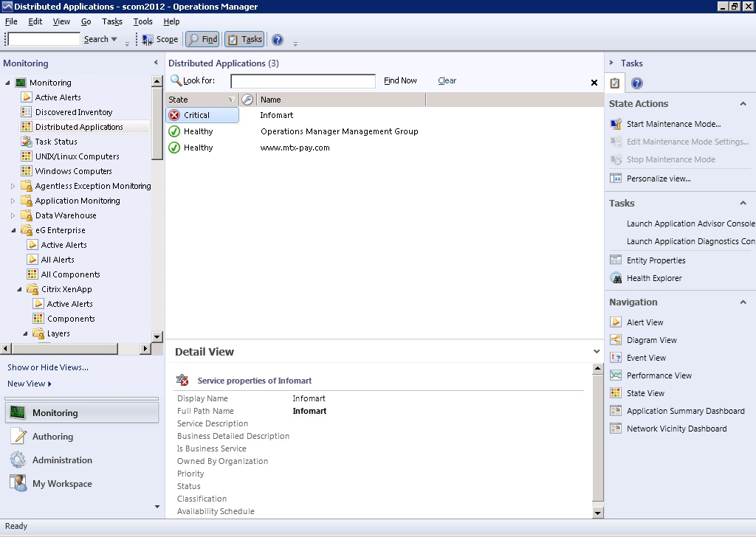
Task: Click the toolbar search input box
Action: pos(44,39)
